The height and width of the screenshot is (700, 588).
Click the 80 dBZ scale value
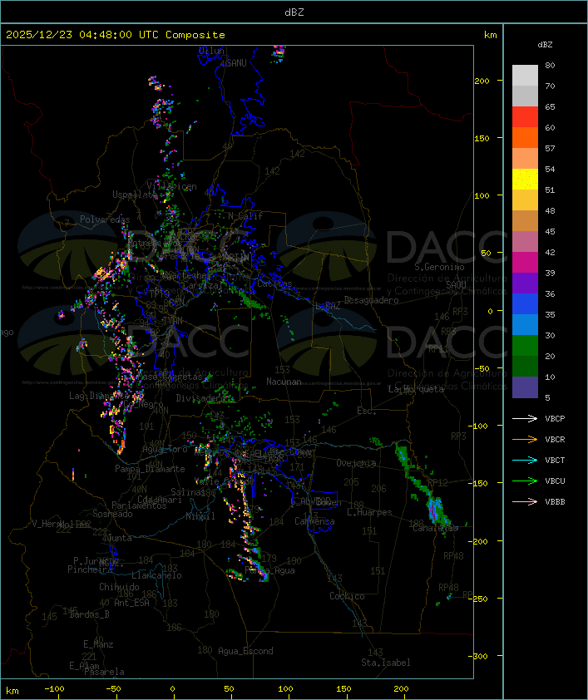[x=550, y=65]
